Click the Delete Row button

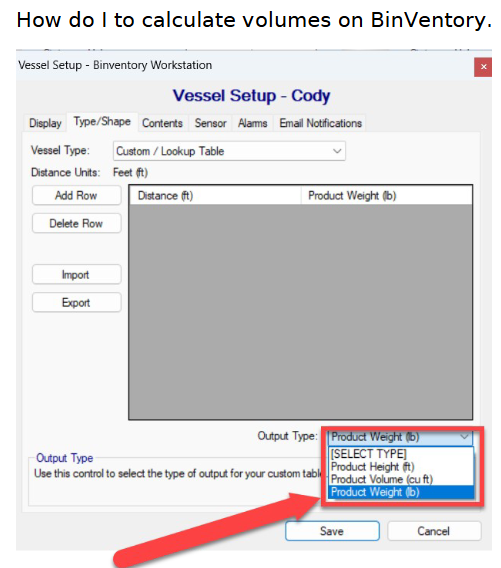point(76,224)
